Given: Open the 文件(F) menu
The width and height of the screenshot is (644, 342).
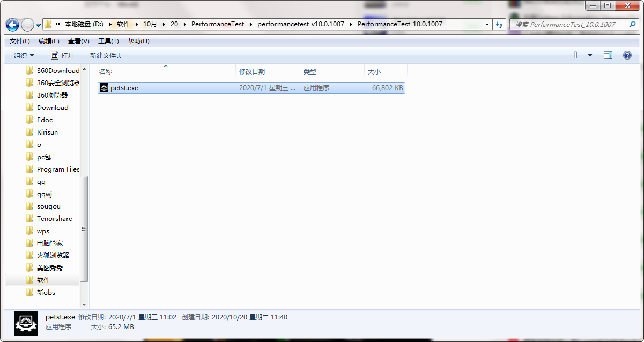Looking at the screenshot, I should pyautogui.click(x=20, y=41).
